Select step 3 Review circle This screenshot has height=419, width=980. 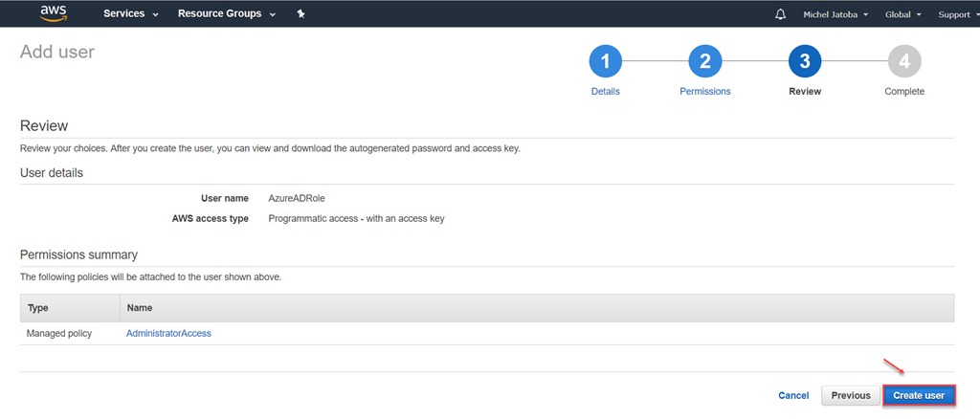click(x=805, y=61)
